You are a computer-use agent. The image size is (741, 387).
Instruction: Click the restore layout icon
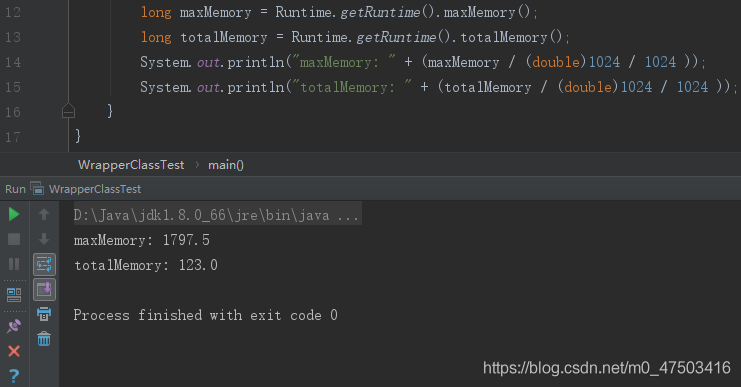(x=14, y=295)
